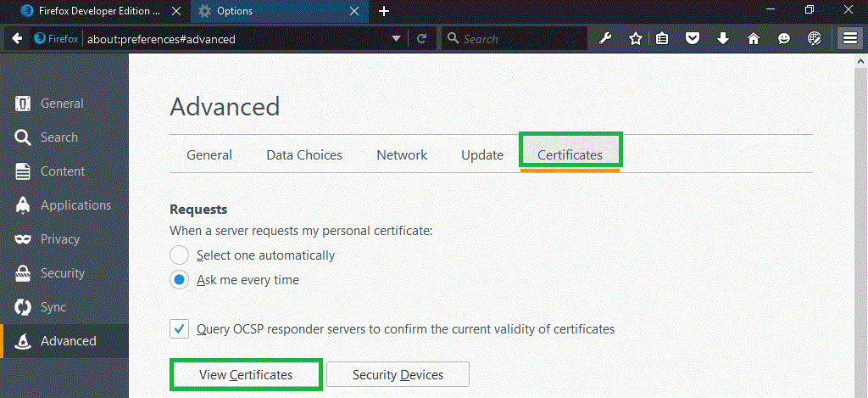This screenshot has width=868, height=398.
Task: Open the Data Choices tab
Action: click(304, 155)
